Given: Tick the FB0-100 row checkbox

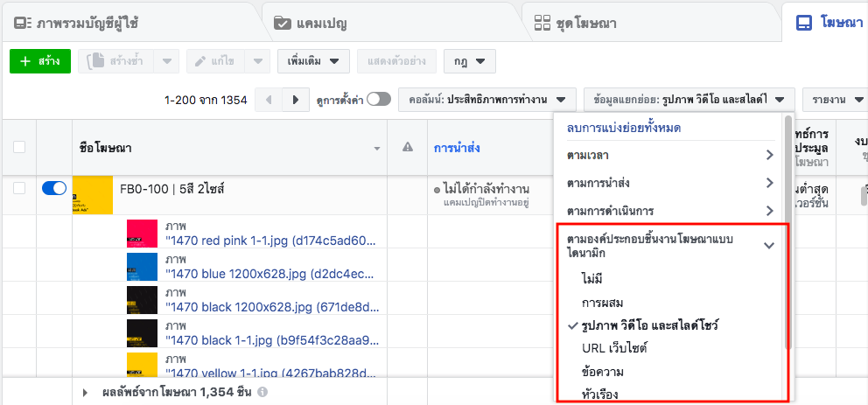Looking at the screenshot, I should pyautogui.click(x=19, y=188).
